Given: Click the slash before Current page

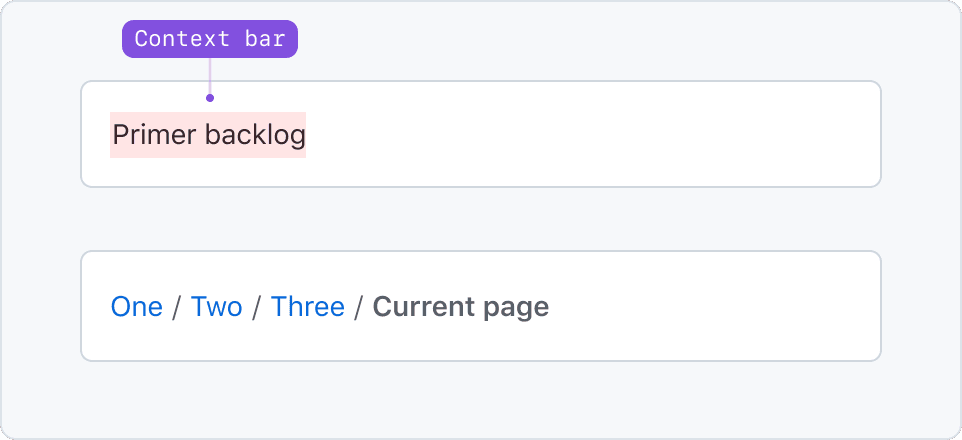Looking at the screenshot, I should click(359, 307).
